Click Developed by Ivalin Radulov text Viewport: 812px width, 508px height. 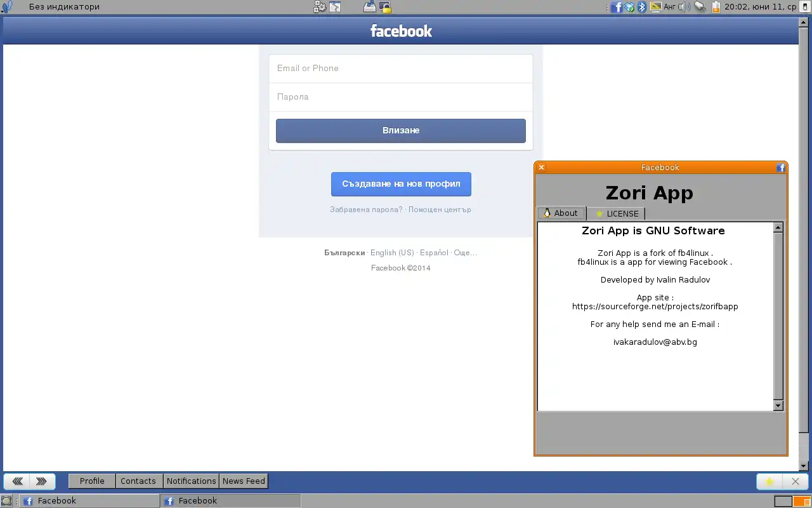click(x=655, y=280)
